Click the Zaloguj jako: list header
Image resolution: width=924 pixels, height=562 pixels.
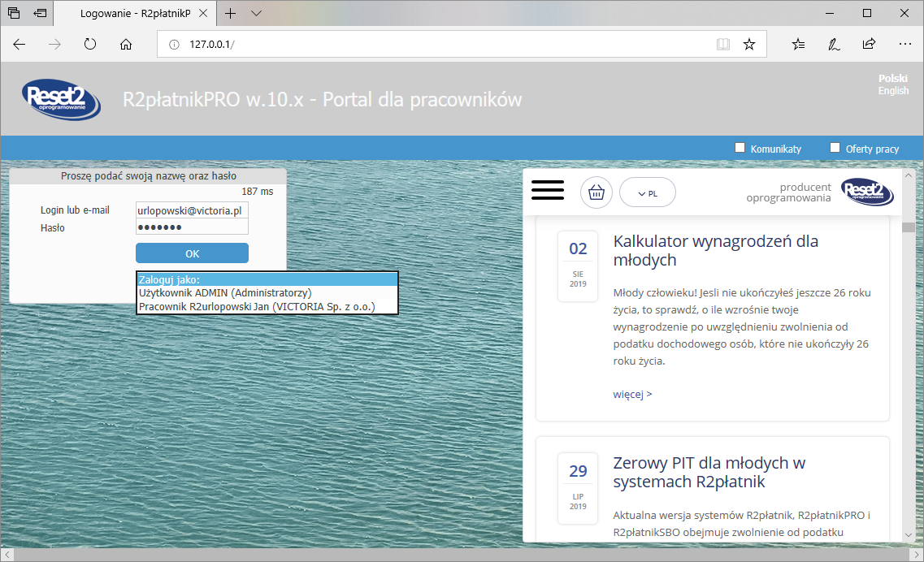tap(267, 280)
